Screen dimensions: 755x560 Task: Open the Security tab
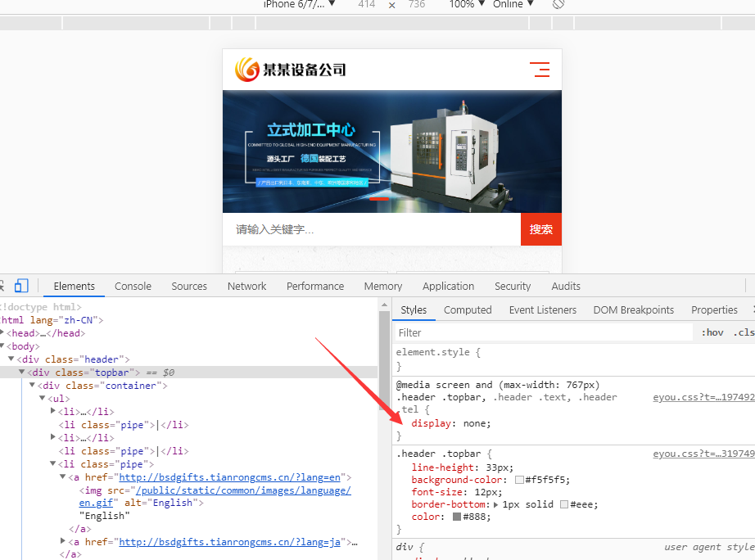(x=513, y=286)
